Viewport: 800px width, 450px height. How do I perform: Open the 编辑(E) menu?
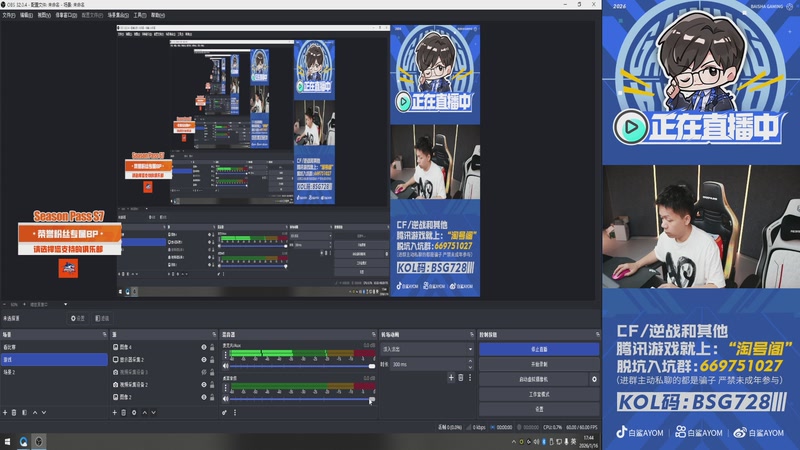coord(27,15)
